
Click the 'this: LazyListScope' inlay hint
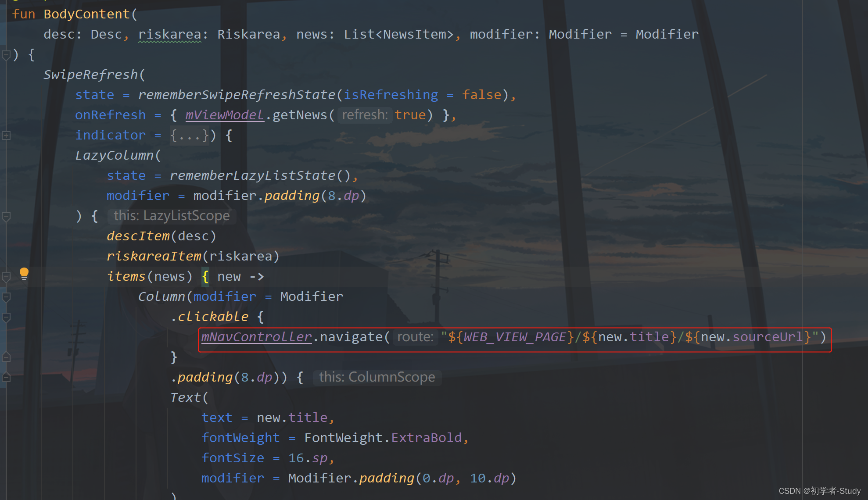coord(172,216)
